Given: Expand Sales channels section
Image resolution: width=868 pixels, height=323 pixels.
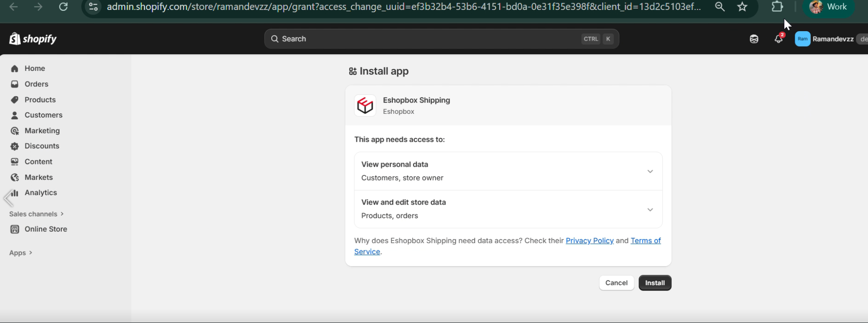Looking at the screenshot, I should [36, 214].
